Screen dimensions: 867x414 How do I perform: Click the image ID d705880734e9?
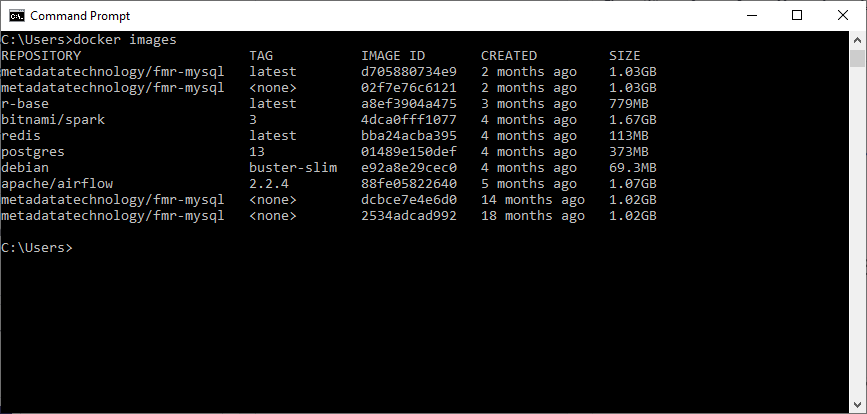tap(409, 72)
